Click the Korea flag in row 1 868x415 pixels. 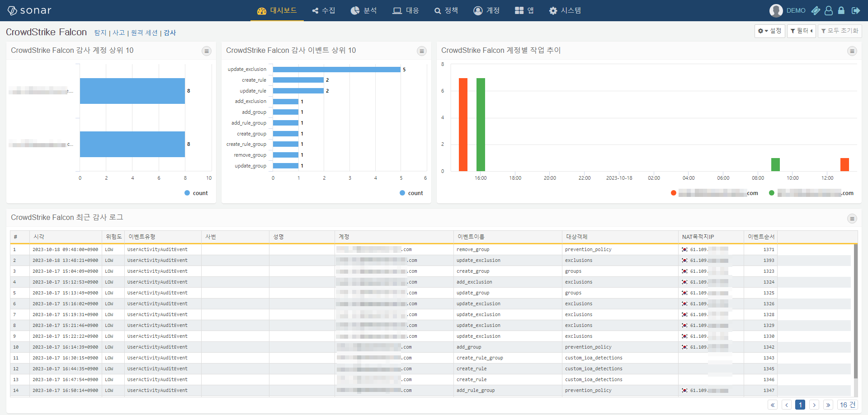click(x=684, y=250)
